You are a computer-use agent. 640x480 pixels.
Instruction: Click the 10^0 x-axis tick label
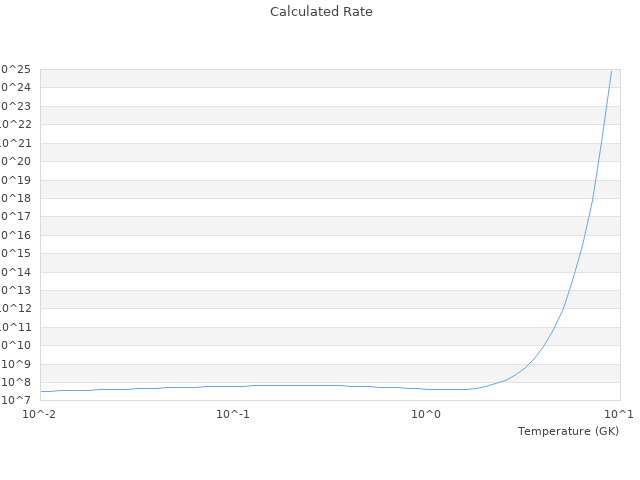point(426,414)
